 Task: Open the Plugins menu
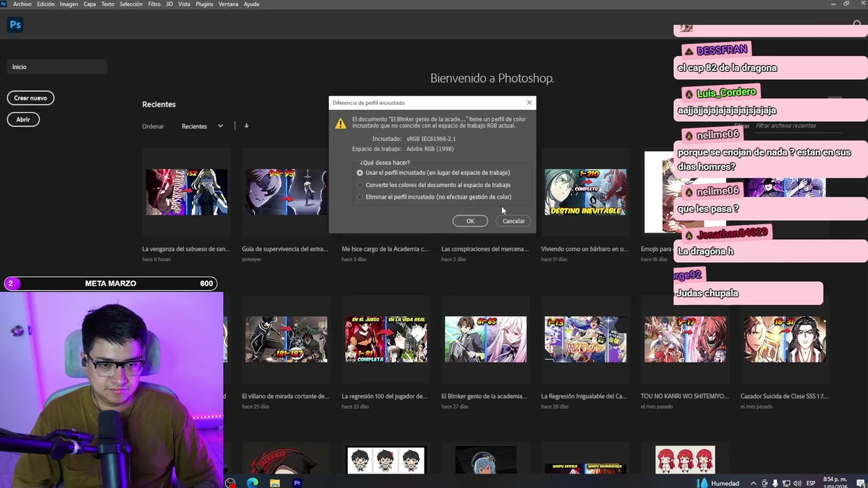click(204, 4)
